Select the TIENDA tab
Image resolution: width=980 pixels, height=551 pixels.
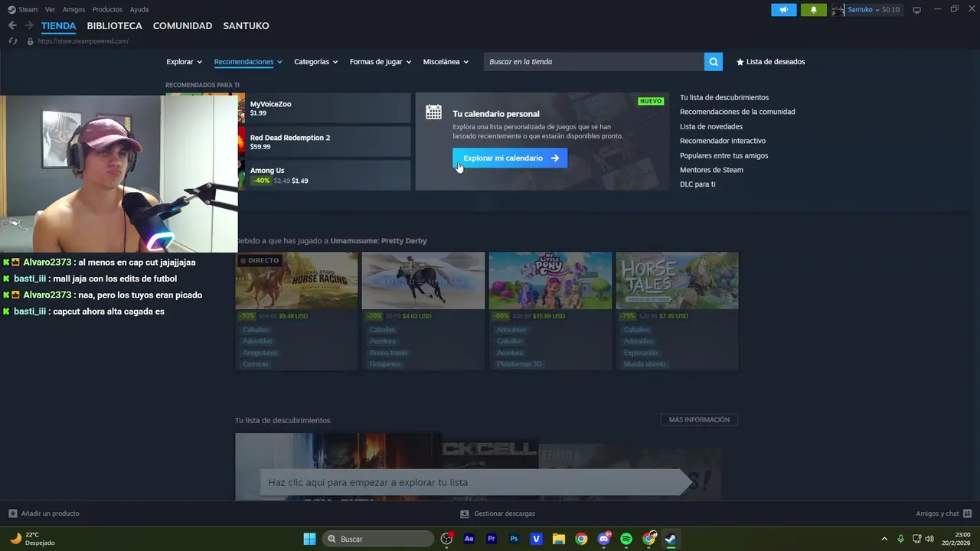[59, 26]
